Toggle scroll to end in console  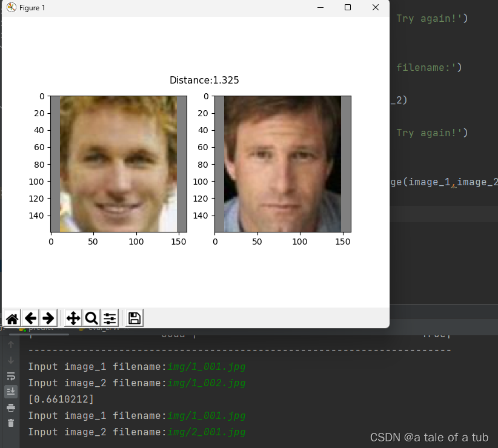[x=11, y=392]
